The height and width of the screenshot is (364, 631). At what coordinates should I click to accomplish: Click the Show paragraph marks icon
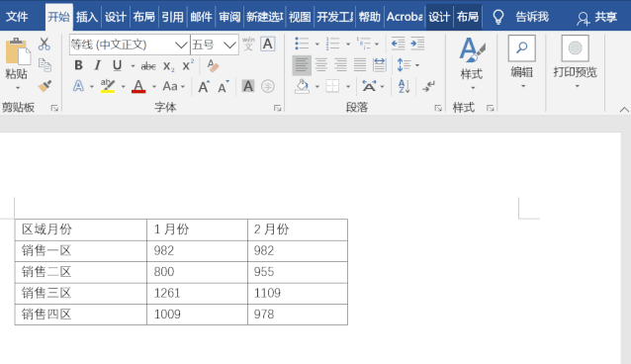(428, 86)
